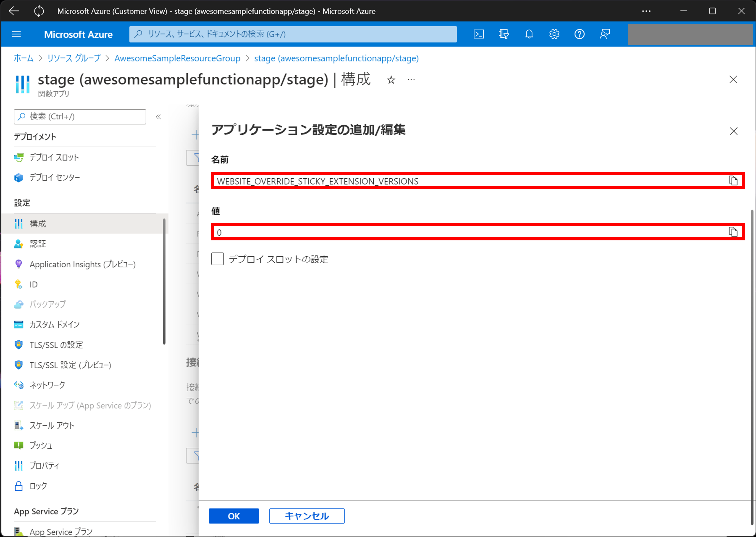Open the help question mark icon
The width and height of the screenshot is (756, 537).
[579, 34]
